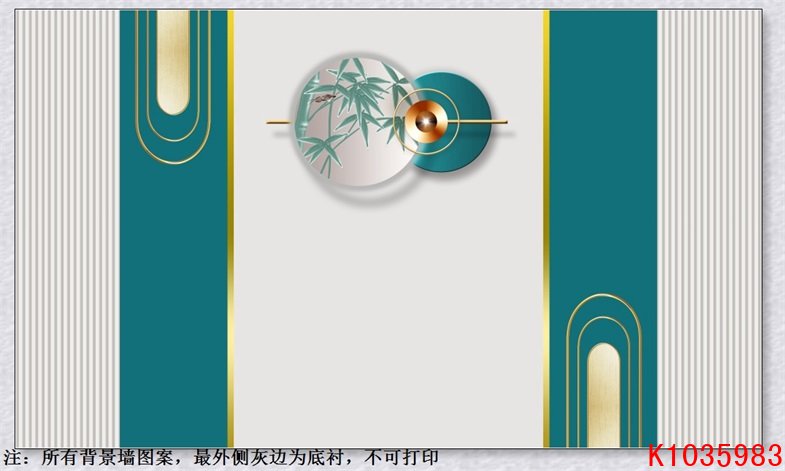Click the note text starting with 注：所有背景墙图案
785x471 pixels.
coord(221,457)
